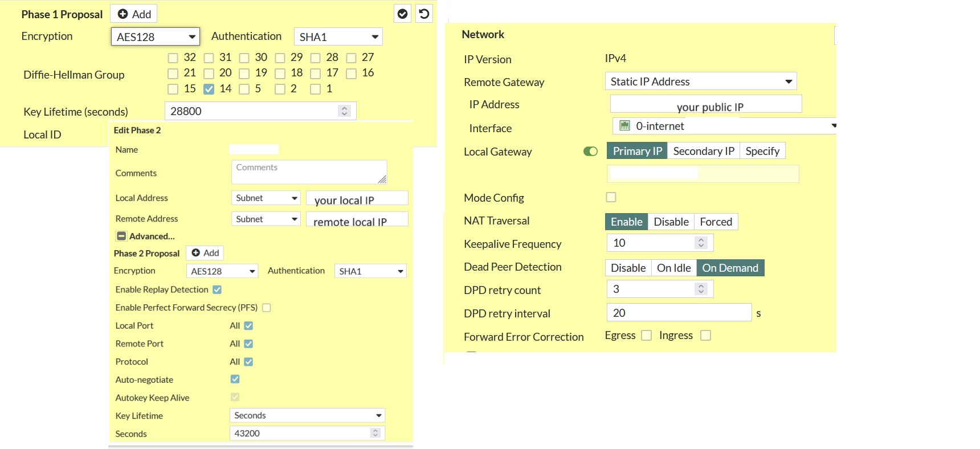Image resolution: width=980 pixels, height=449 pixels.
Task: Open Phase 2 Encryption AES128 dropdown
Action: coord(222,271)
